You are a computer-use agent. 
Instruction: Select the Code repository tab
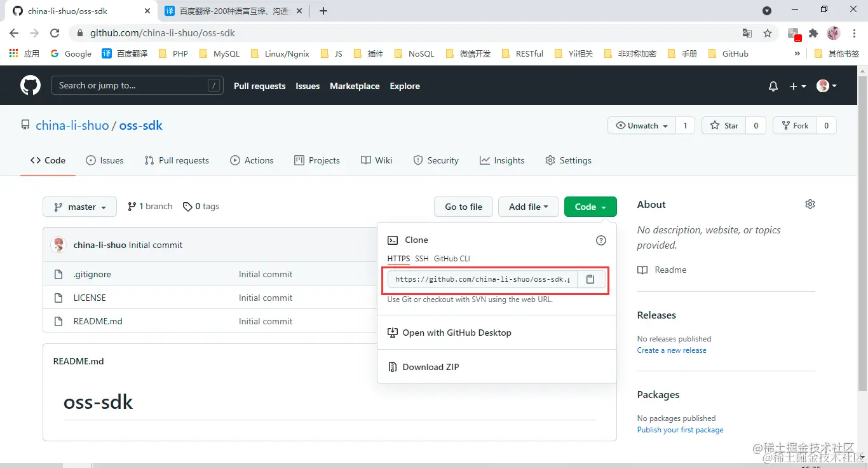click(x=48, y=160)
